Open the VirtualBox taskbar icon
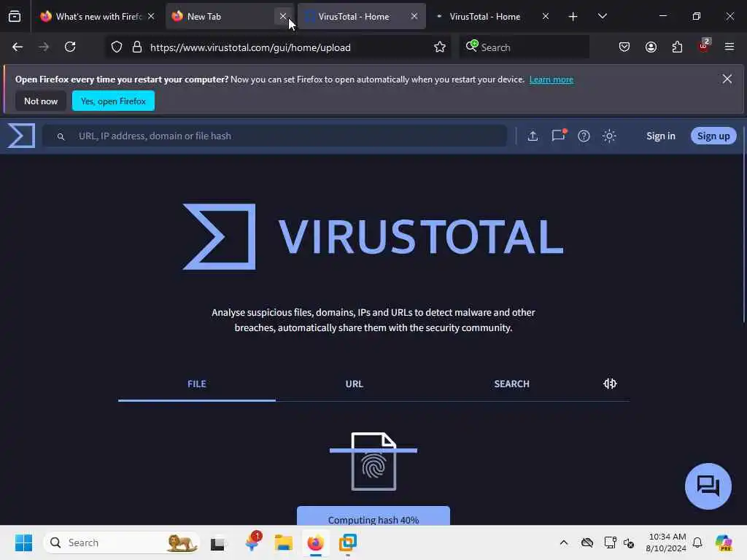Image resolution: width=747 pixels, height=560 pixels. [348, 542]
